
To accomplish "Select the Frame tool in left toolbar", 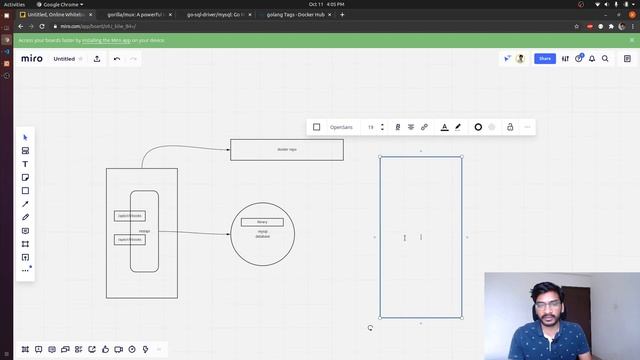I will 25,244.
